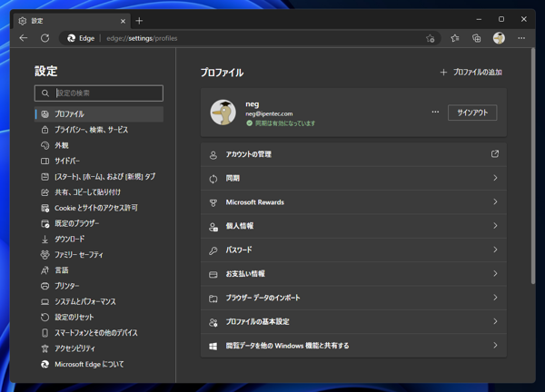Click the システムとパフォーマンス laptop icon
The image size is (545, 392).
(45, 301)
